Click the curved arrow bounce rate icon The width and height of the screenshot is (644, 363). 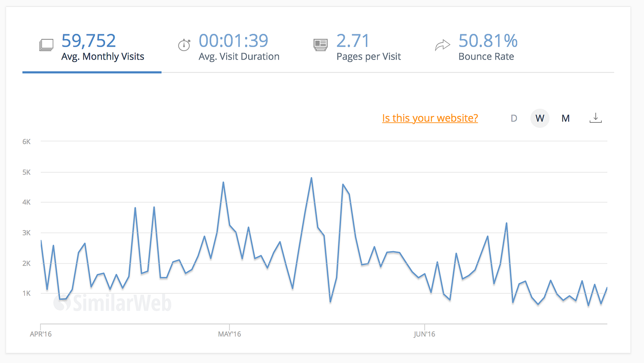442,45
